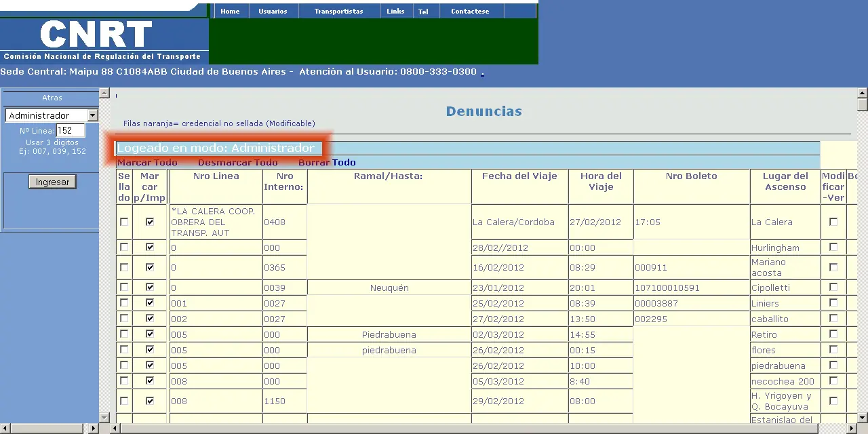Image resolution: width=868 pixels, height=434 pixels.
Task: Click sidebar horizontal scroll right arrow
Action: tap(94, 429)
